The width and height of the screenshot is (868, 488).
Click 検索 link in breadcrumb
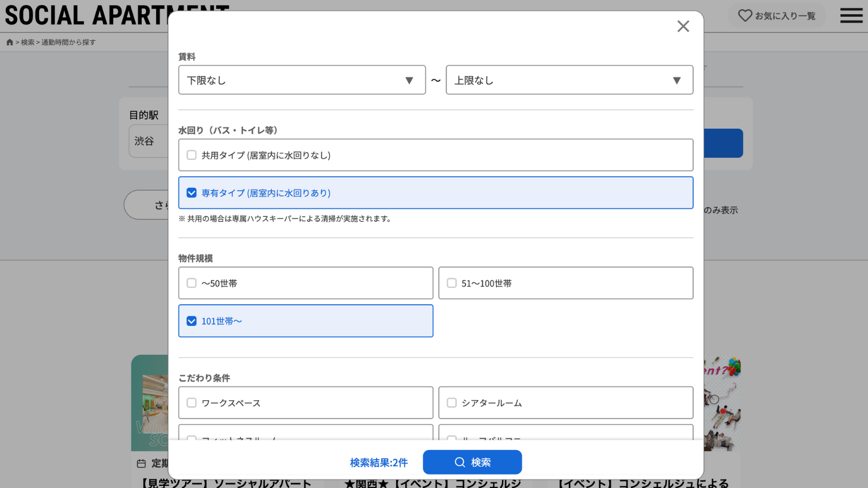[x=28, y=42]
